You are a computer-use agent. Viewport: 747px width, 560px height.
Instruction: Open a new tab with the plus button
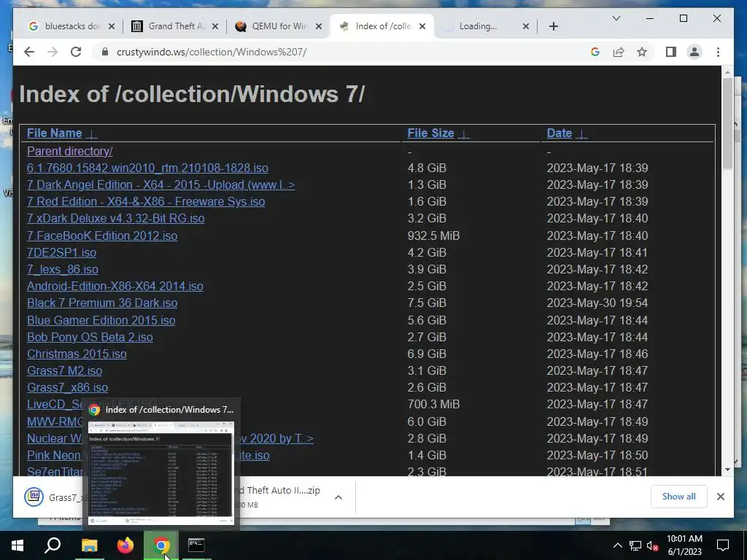coord(553,26)
